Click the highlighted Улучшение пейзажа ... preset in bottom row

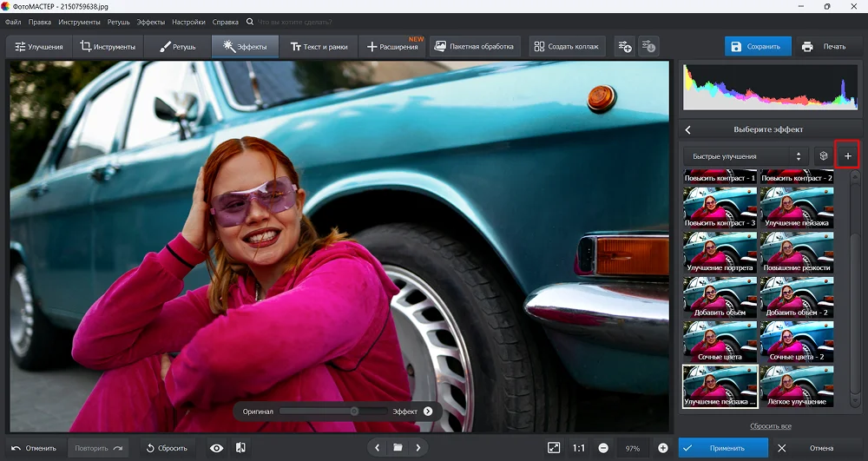720,386
